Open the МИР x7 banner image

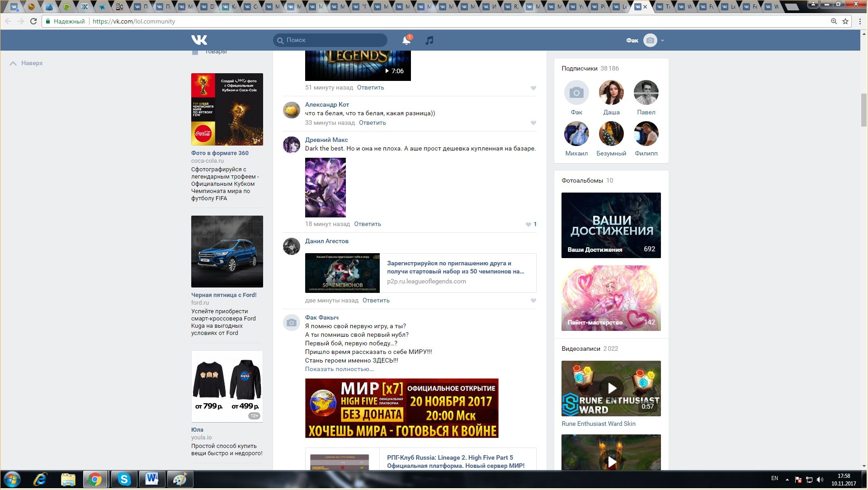coord(402,408)
